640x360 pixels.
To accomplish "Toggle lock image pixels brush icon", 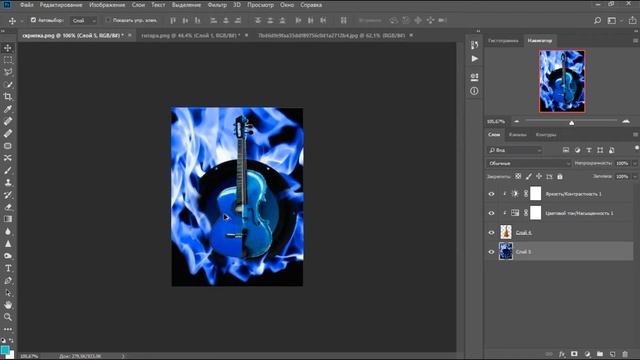I will point(529,176).
